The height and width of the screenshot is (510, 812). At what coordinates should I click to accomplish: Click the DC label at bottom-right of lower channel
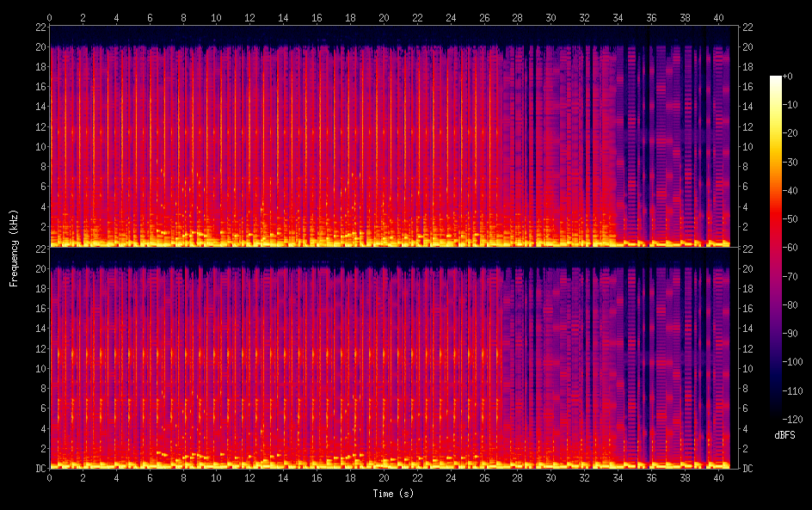747,469
